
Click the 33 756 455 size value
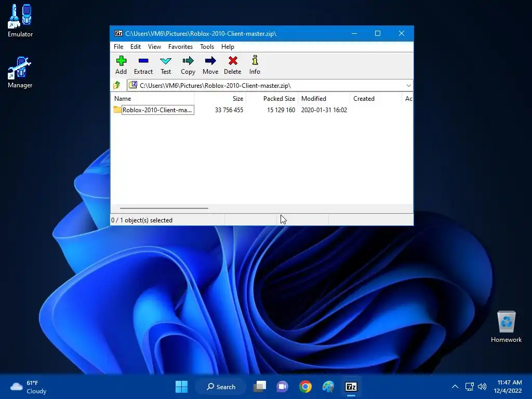(x=229, y=110)
